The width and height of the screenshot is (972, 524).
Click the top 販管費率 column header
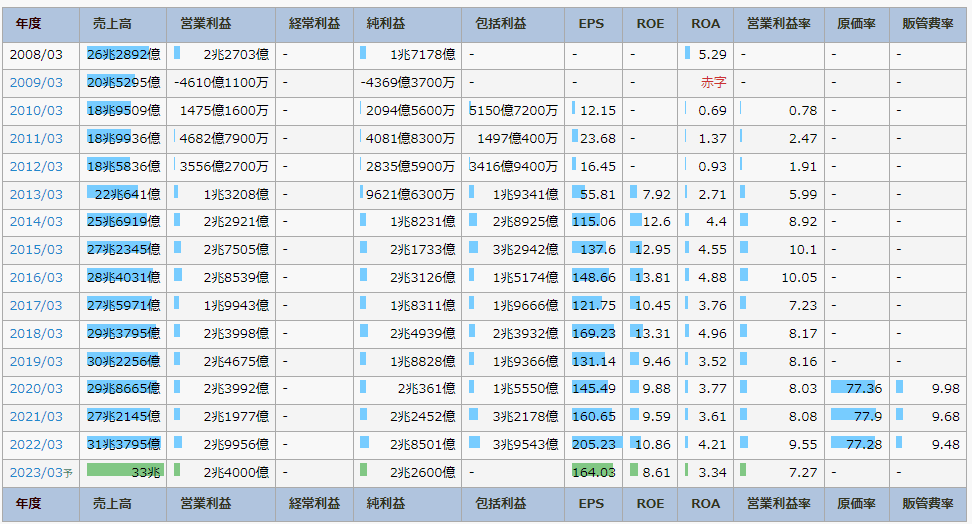(x=927, y=24)
